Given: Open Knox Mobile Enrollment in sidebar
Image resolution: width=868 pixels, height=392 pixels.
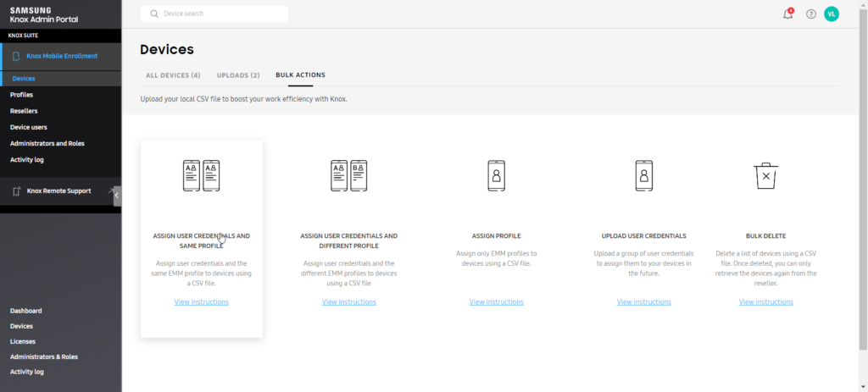Looking at the screenshot, I should (x=61, y=57).
